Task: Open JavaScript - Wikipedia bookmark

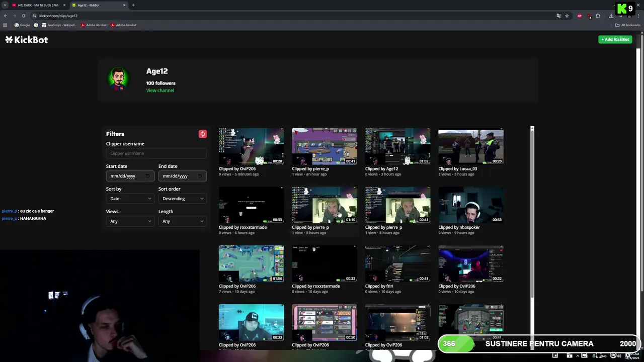Action: tap(59, 25)
